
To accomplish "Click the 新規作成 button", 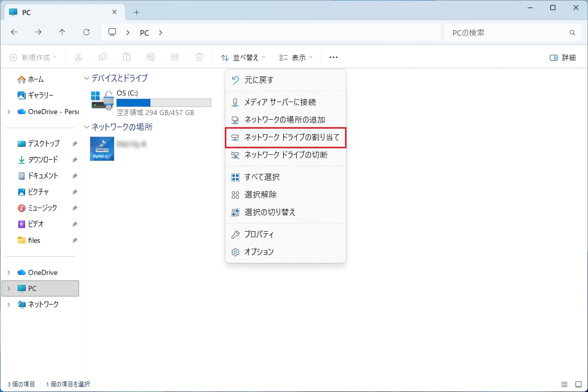I will tap(33, 58).
